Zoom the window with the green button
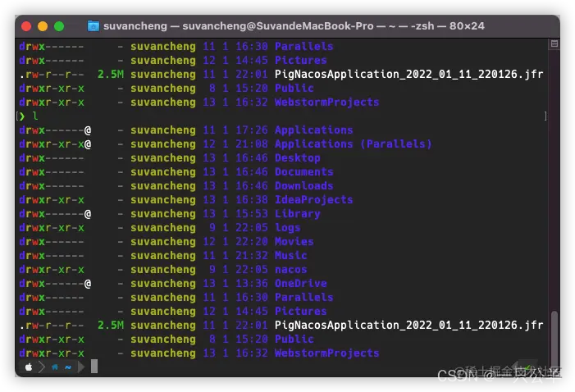Screen dimensions: 575x392 pos(59,26)
